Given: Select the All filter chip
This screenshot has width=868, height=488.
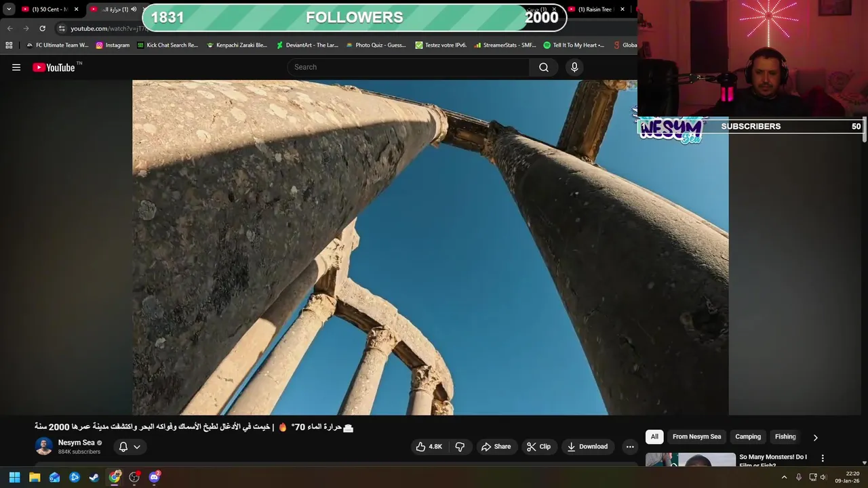Looking at the screenshot, I should [x=654, y=436].
